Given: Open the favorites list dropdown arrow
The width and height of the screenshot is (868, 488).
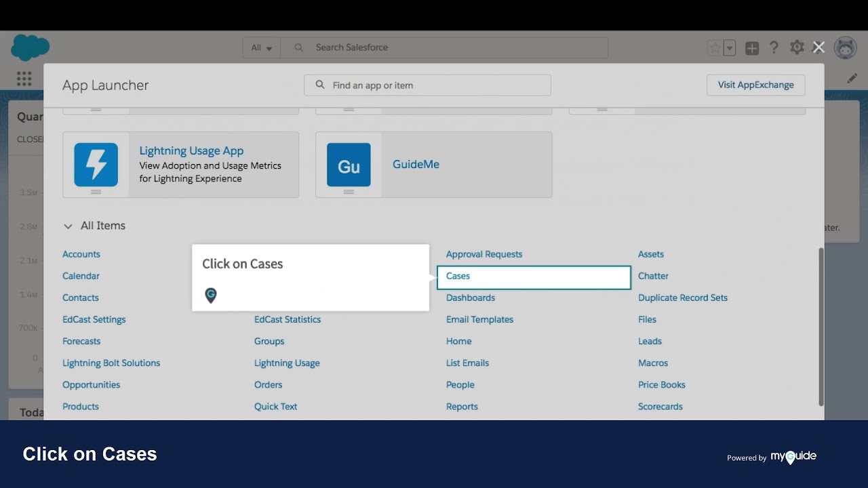Looking at the screenshot, I should 730,47.
